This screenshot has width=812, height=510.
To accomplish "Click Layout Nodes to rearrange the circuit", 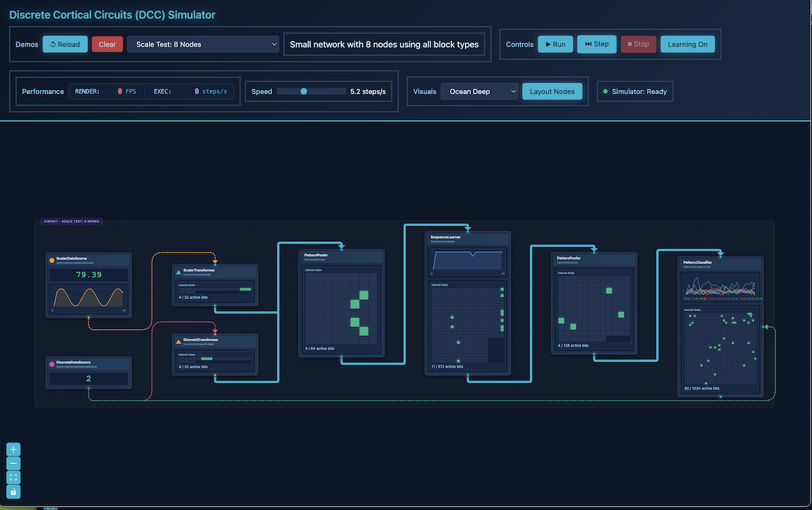I will coord(552,91).
